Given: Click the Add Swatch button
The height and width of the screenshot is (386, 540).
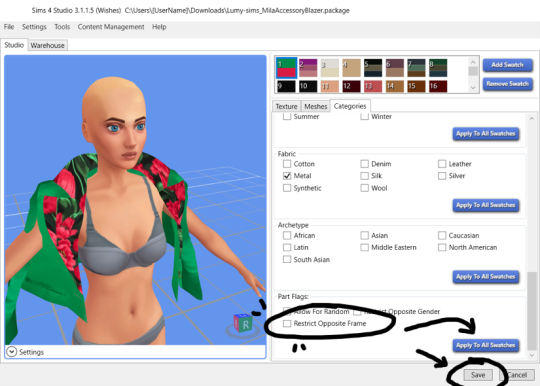Looking at the screenshot, I should point(508,65).
